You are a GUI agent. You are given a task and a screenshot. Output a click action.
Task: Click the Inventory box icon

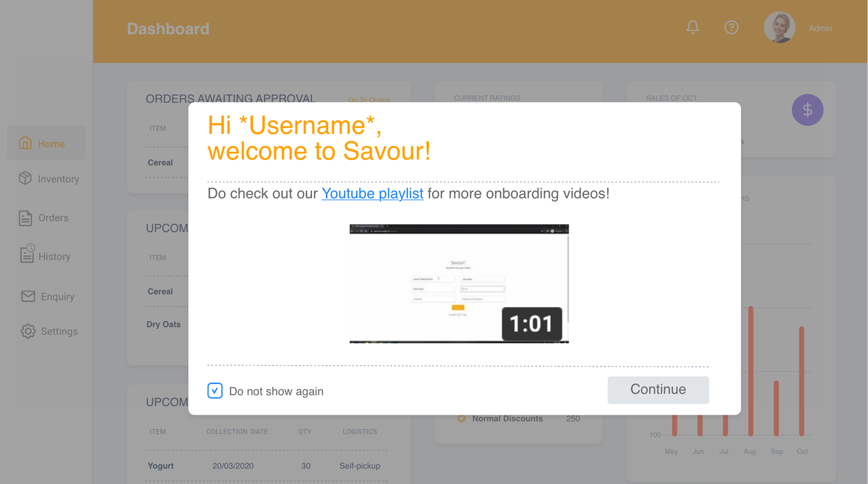(25, 178)
